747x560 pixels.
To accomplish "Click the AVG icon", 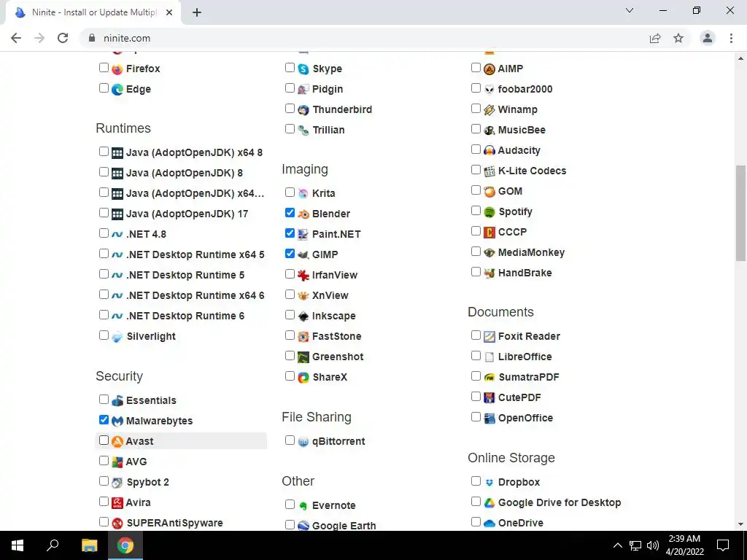I will 117,462.
